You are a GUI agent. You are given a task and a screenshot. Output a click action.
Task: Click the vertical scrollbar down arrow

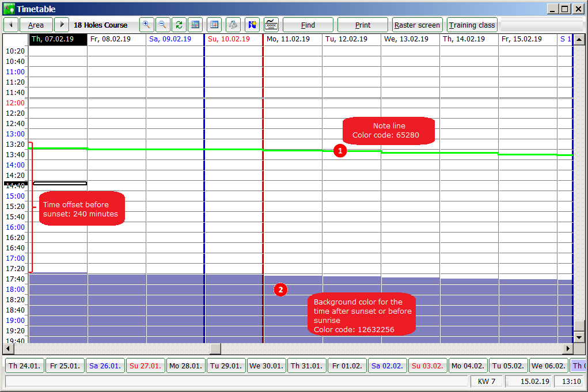point(579,337)
